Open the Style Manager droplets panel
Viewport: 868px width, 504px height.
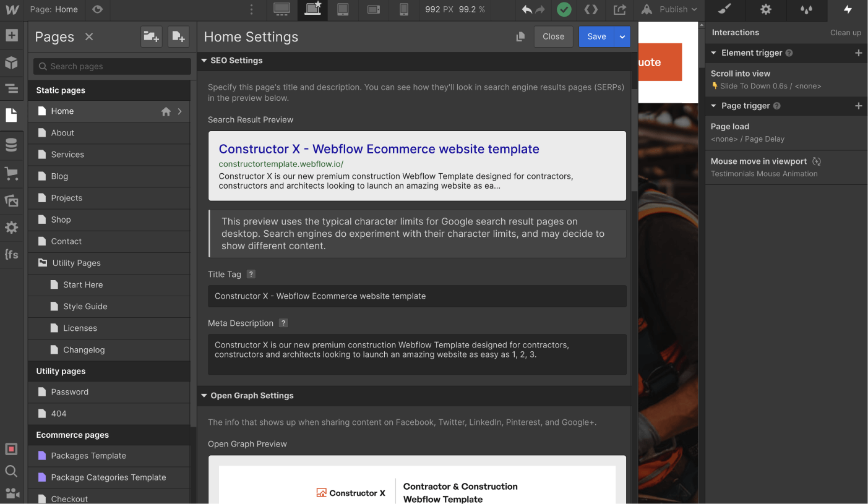click(807, 10)
